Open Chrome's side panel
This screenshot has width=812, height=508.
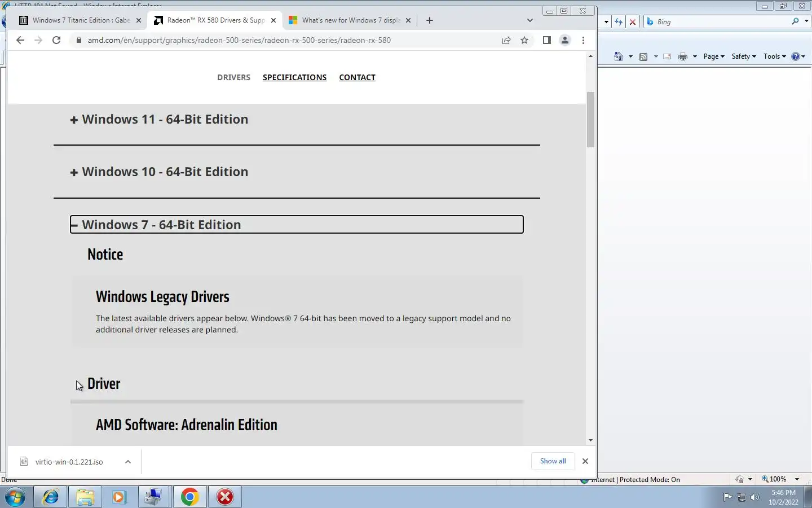546,40
